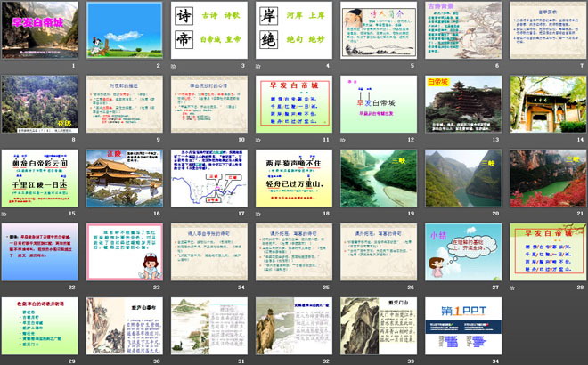Click the animation star icon under slide 11

pyautogui.click(x=258, y=140)
